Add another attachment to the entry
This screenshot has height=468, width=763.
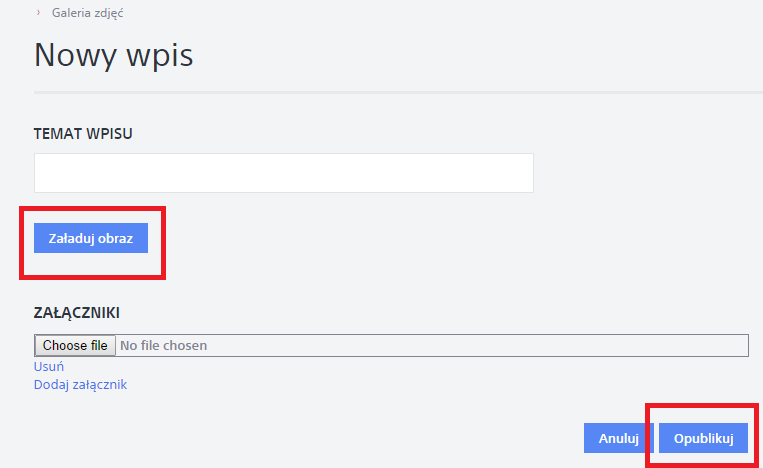(x=80, y=384)
